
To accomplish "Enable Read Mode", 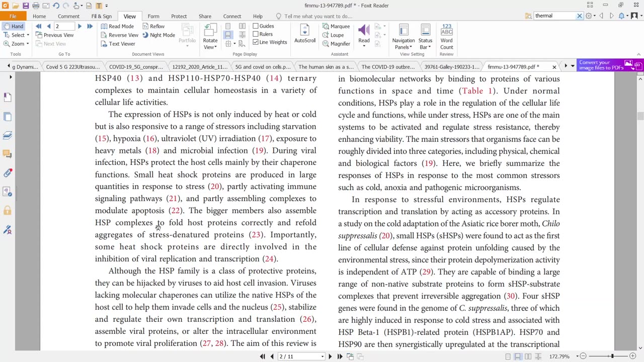I will (117, 26).
